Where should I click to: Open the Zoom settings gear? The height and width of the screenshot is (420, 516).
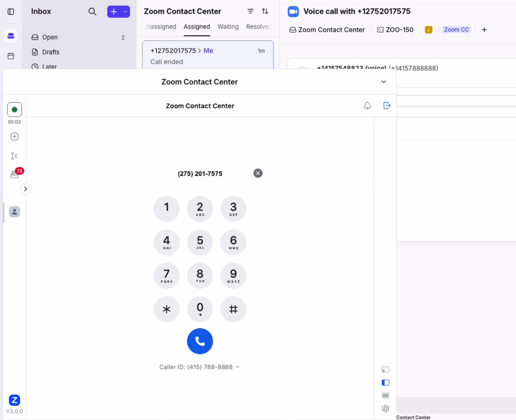tap(385, 409)
